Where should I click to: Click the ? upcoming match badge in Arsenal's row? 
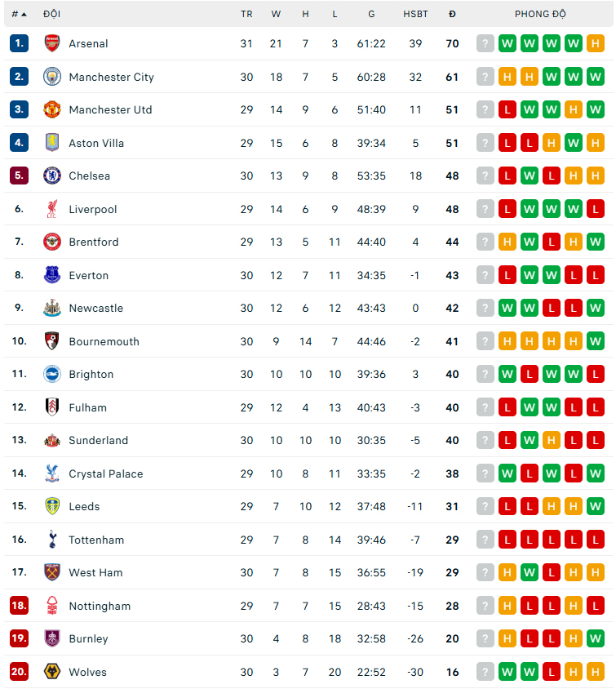(x=485, y=43)
